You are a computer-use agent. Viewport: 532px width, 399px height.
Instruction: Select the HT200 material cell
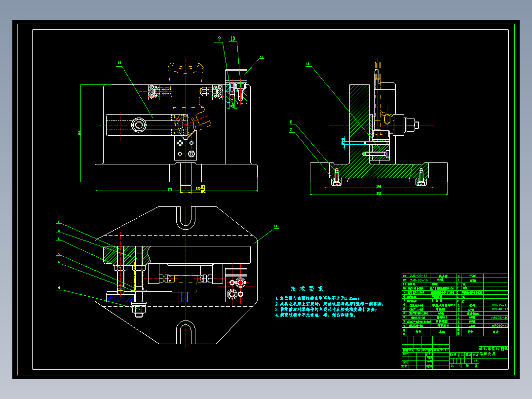click(x=472, y=276)
